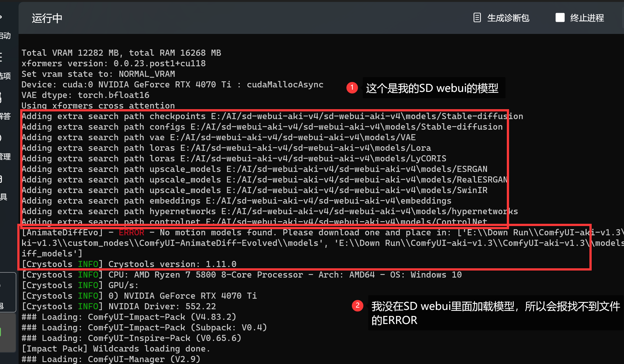This screenshot has width=624, height=364.
Task: Click the Impact-Pack 'Subpack: V0.4' line
Action: 144,328
